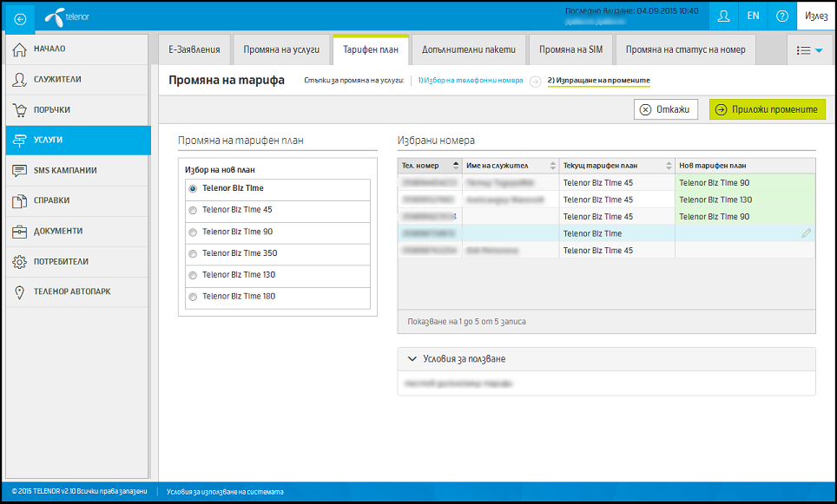Click the Откажи cancel button
Viewport: 837px width, 504px height.
tap(666, 109)
